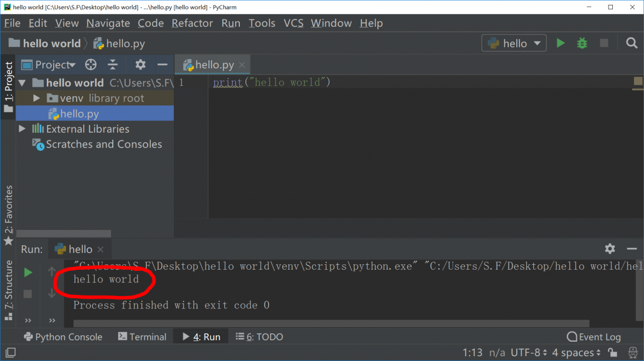Viewport: 644px width, 361px height.
Task: Hide the Run panel with minus icon
Action: coord(632,249)
